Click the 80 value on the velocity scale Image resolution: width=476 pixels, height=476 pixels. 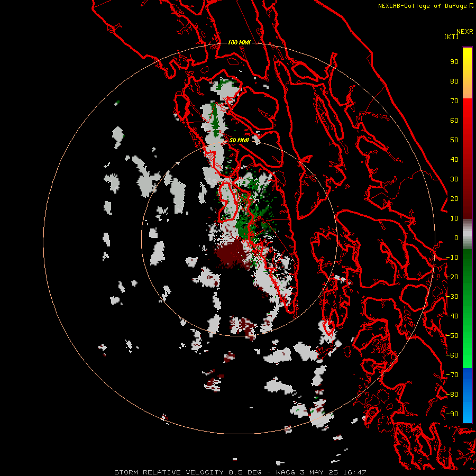click(x=454, y=81)
